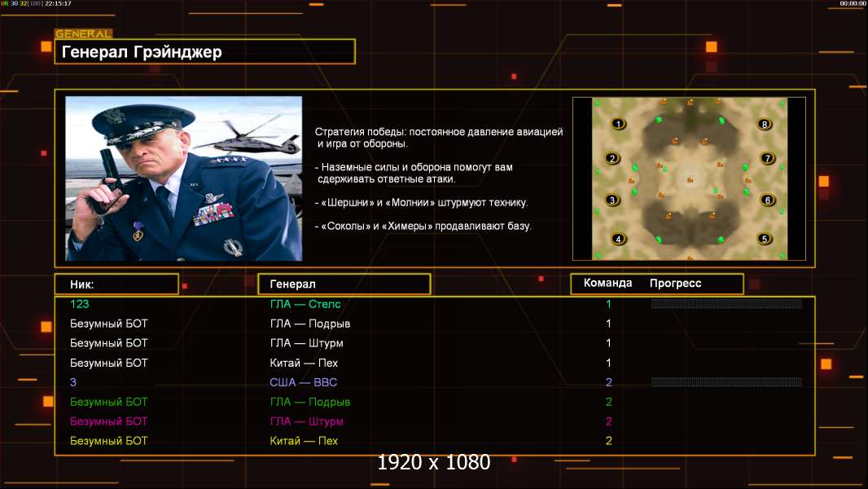868x489 pixels.
Task: Select the purple player nickname "3"
Action: click(x=73, y=382)
